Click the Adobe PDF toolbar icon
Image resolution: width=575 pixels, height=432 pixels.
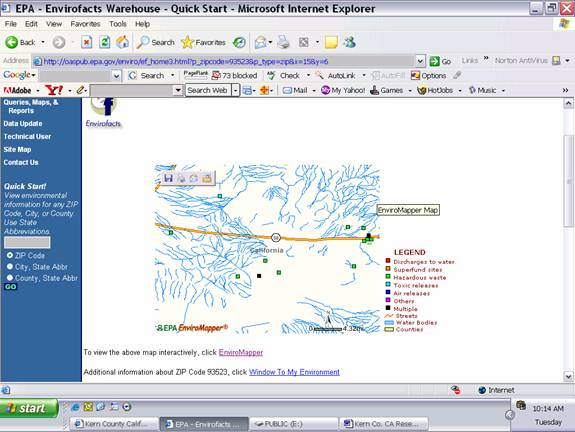(17, 90)
